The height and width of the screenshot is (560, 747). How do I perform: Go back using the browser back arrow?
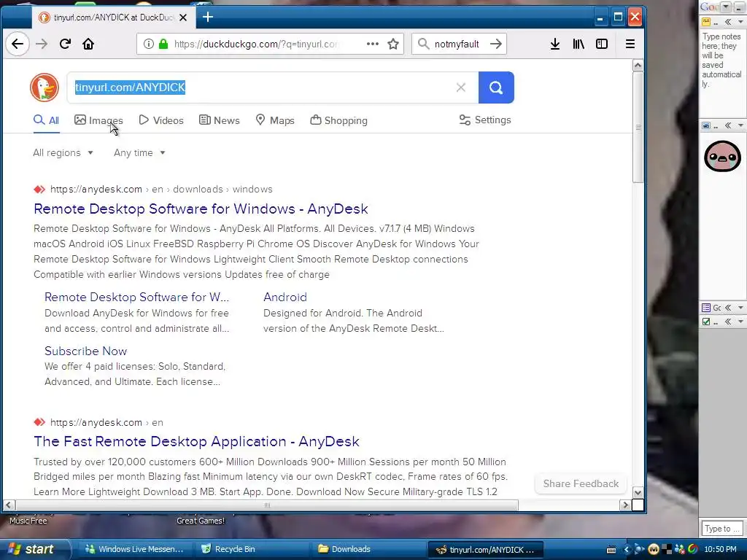(18, 44)
